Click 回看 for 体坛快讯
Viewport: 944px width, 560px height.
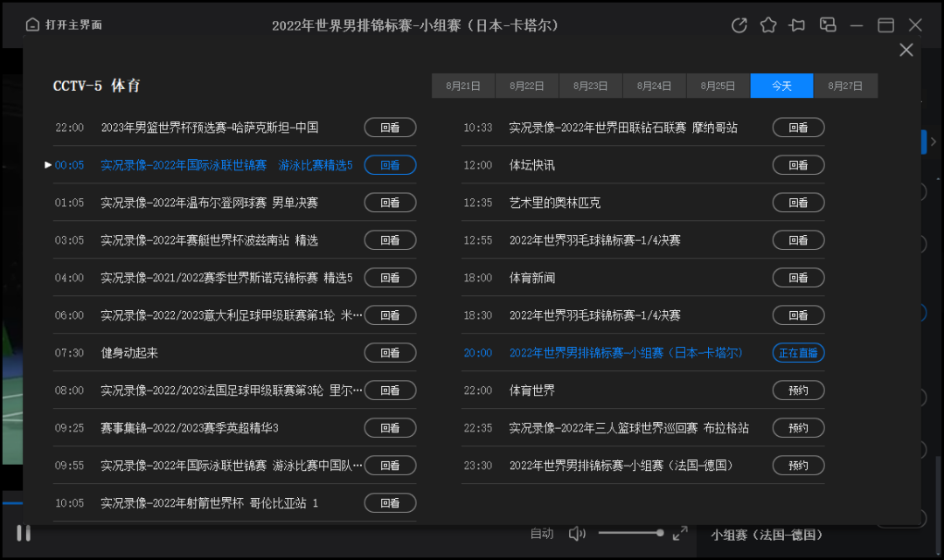798,164
